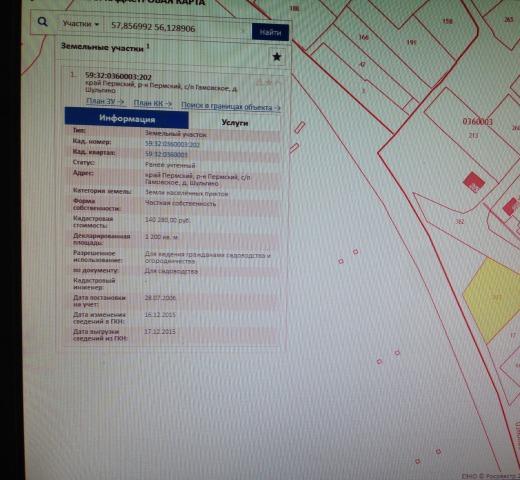Click parcel 213 on the cadastral map
This screenshot has height=480, width=520.
pyautogui.click(x=474, y=135)
